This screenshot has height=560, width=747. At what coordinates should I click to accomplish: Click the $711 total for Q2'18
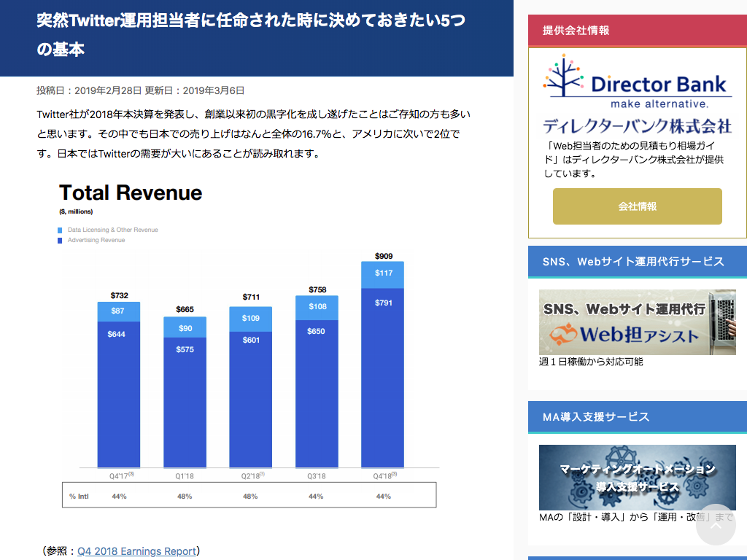click(x=251, y=297)
